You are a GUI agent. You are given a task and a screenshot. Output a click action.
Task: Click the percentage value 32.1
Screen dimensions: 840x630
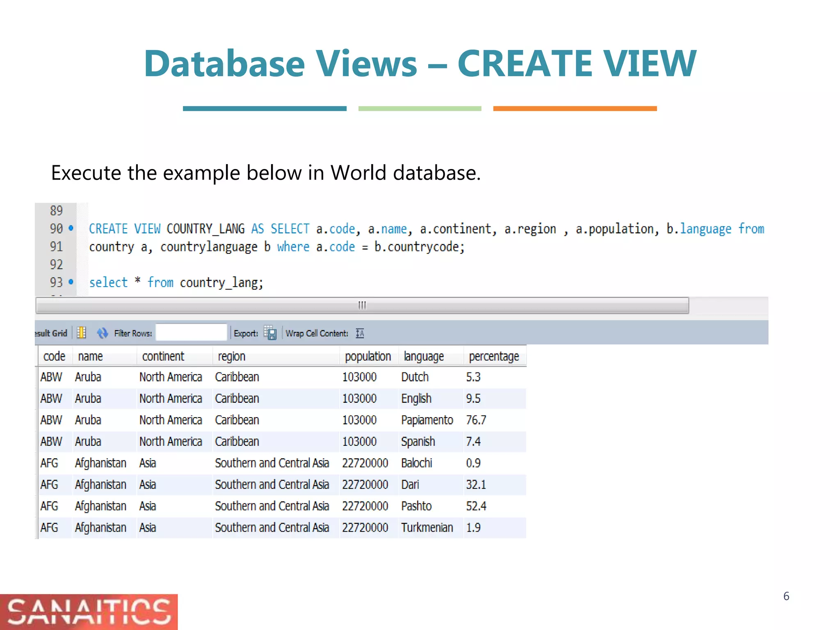click(476, 484)
